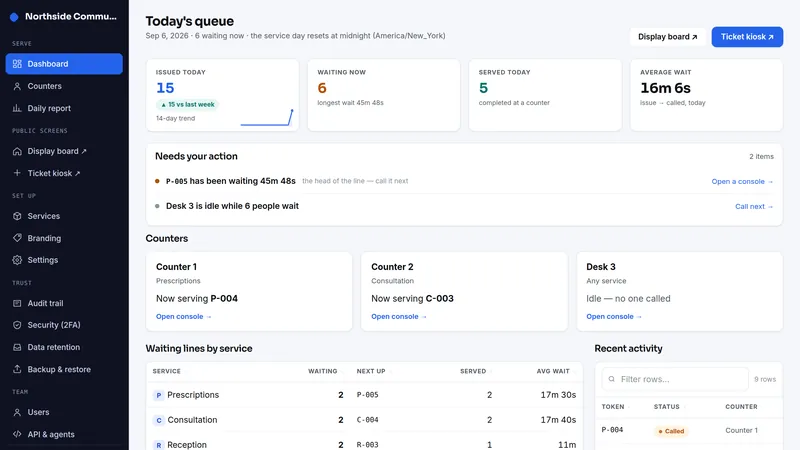Click the R badge for Reception
Viewport: 800px width, 450px height.
click(159, 445)
